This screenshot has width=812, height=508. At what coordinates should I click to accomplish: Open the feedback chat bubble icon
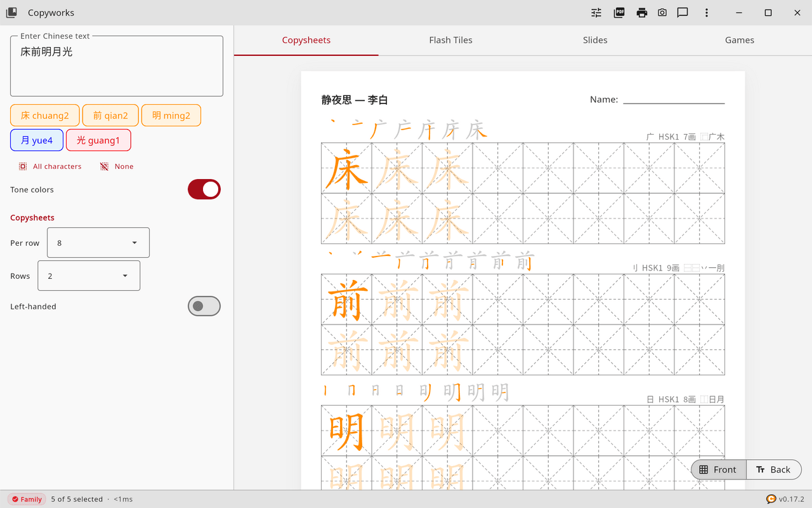(x=683, y=13)
